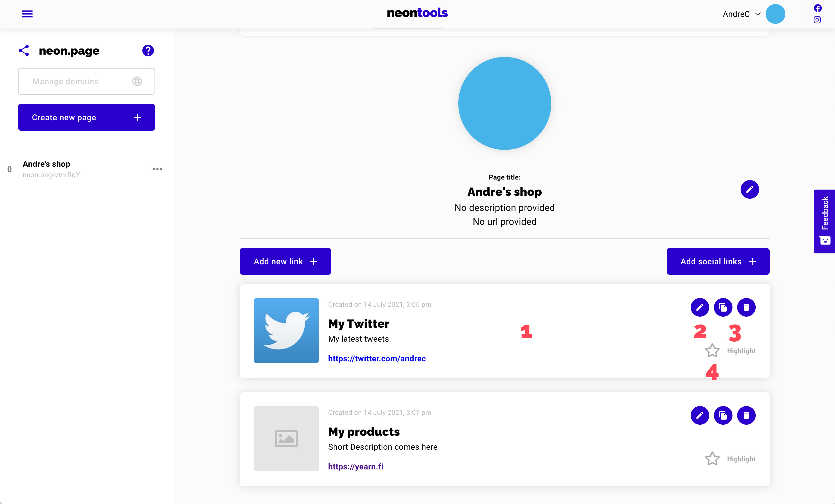The height and width of the screenshot is (504, 835).
Task: Toggle Highlight on the My Twitter link
Action: (x=713, y=351)
